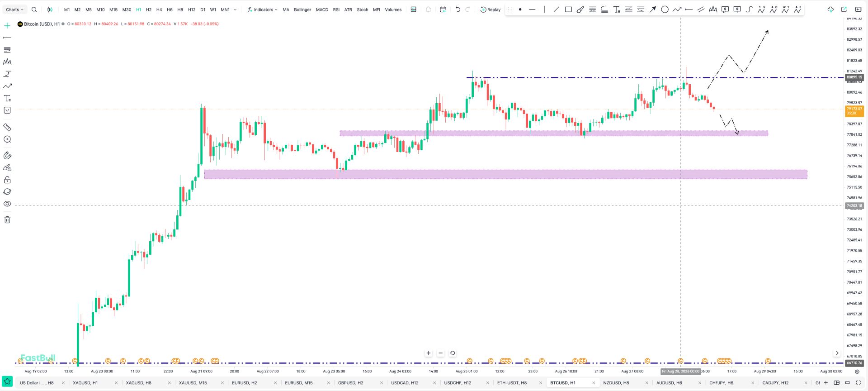Add a new chart tab
The width and height of the screenshot is (868, 391).
point(826,383)
